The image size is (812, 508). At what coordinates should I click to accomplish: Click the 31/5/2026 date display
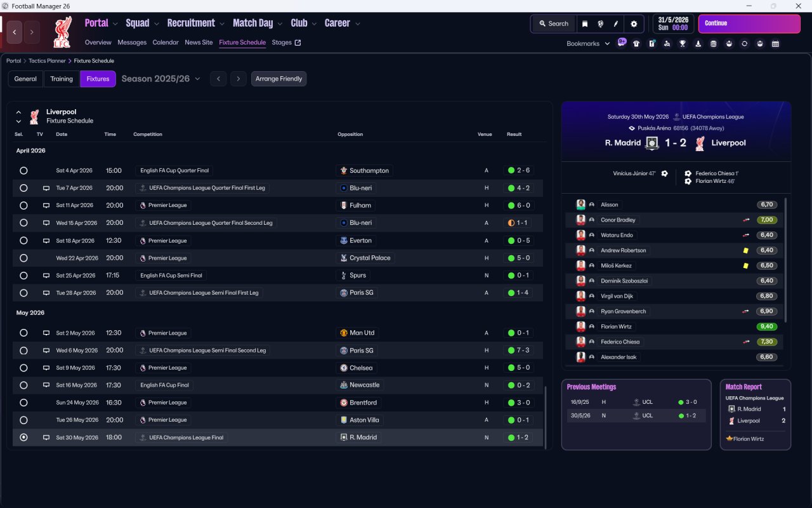click(x=673, y=23)
